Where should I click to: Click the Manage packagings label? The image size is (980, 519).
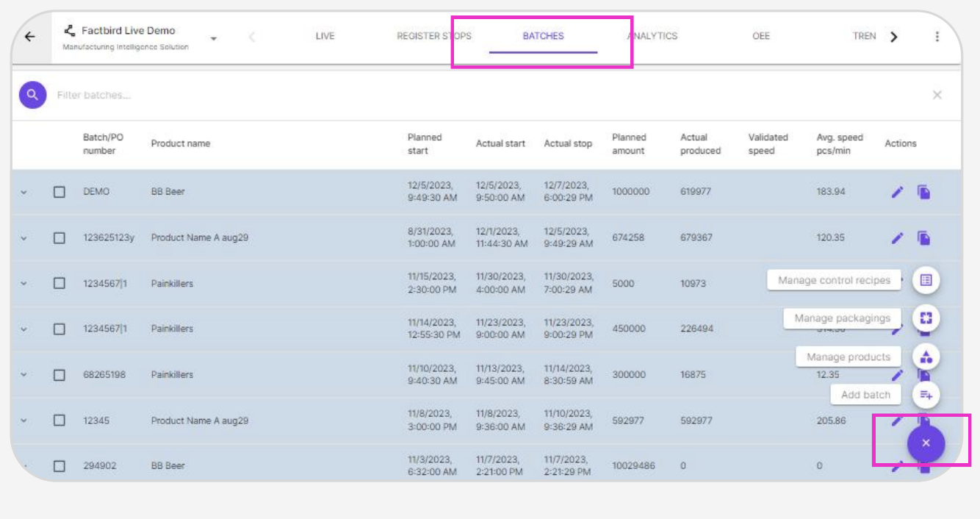tap(842, 318)
